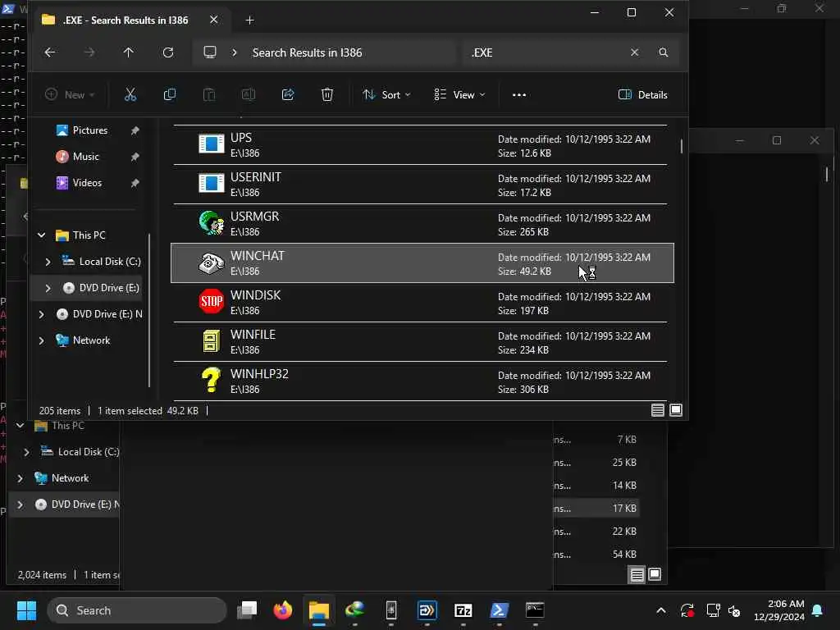Select the USERINIT file icon

pyautogui.click(x=211, y=184)
